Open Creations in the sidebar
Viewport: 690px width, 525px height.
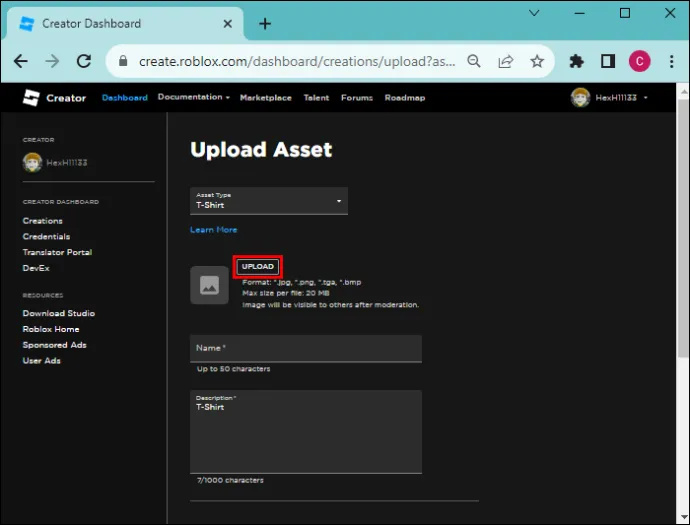[x=43, y=221]
